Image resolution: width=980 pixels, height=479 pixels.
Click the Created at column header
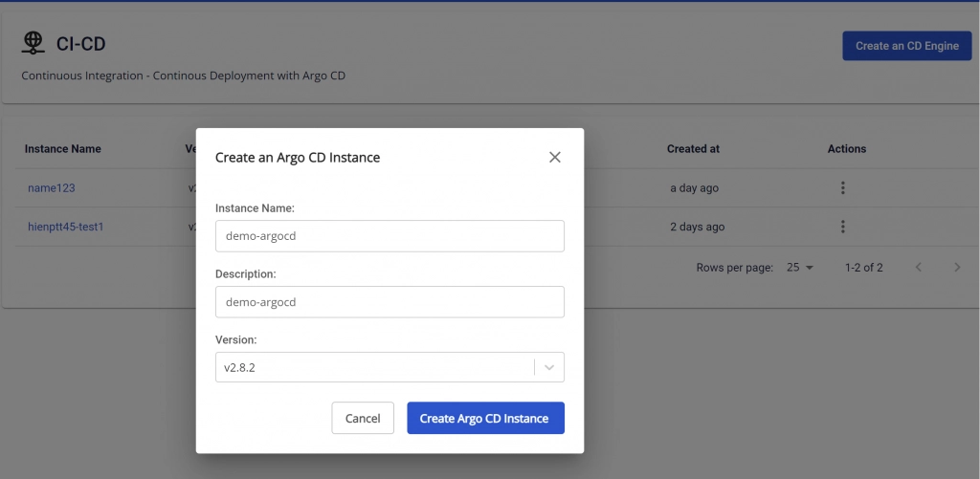tap(693, 148)
